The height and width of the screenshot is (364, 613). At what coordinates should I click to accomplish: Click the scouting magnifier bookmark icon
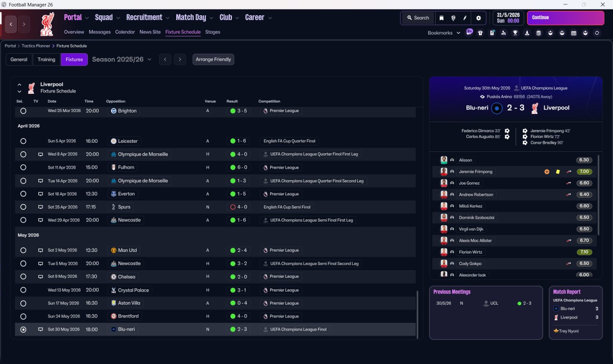(x=503, y=33)
